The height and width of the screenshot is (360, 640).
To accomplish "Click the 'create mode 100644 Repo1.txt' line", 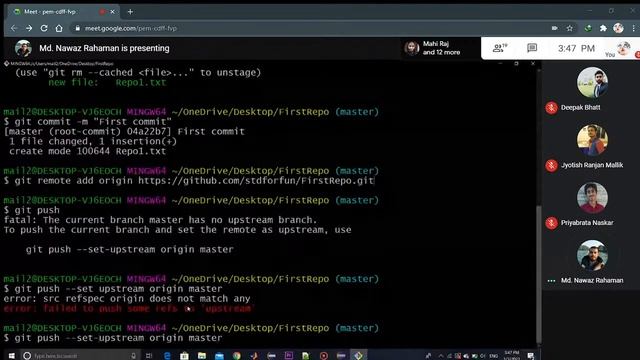I will [x=87, y=151].
